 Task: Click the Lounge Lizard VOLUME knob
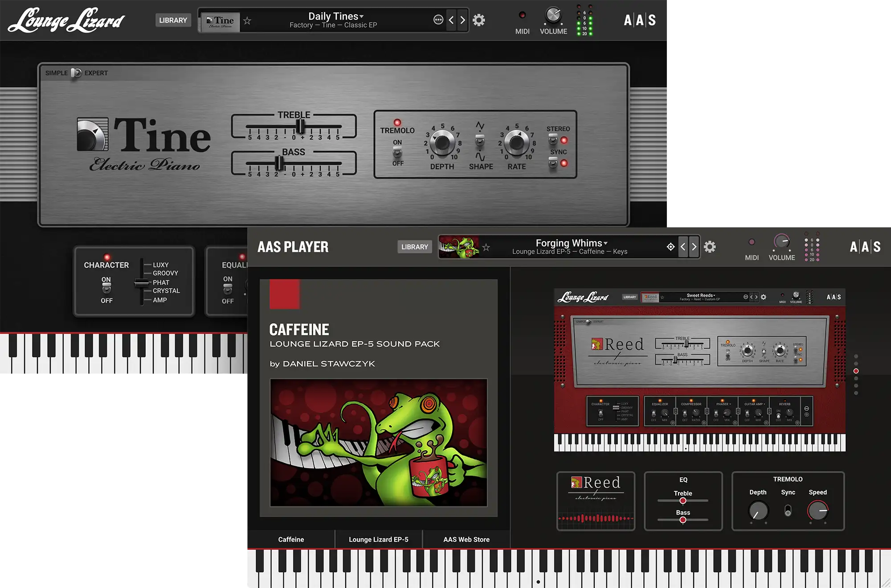tap(553, 16)
